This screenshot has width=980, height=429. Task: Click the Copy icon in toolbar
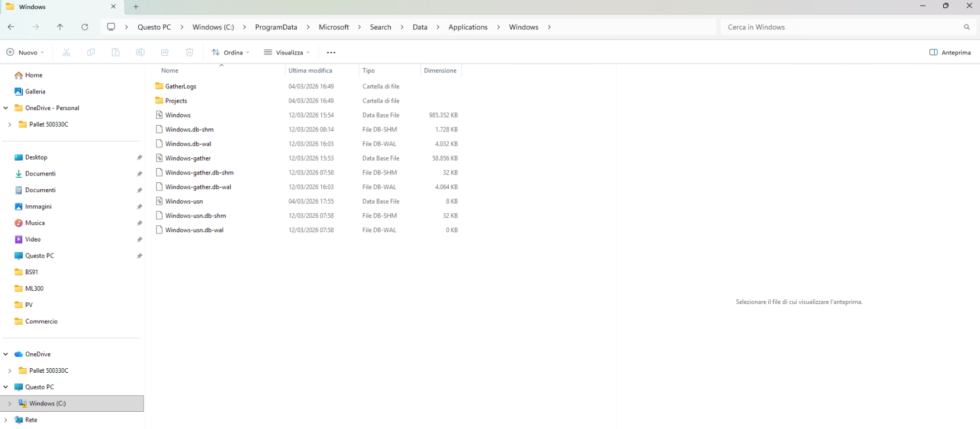pos(91,52)
